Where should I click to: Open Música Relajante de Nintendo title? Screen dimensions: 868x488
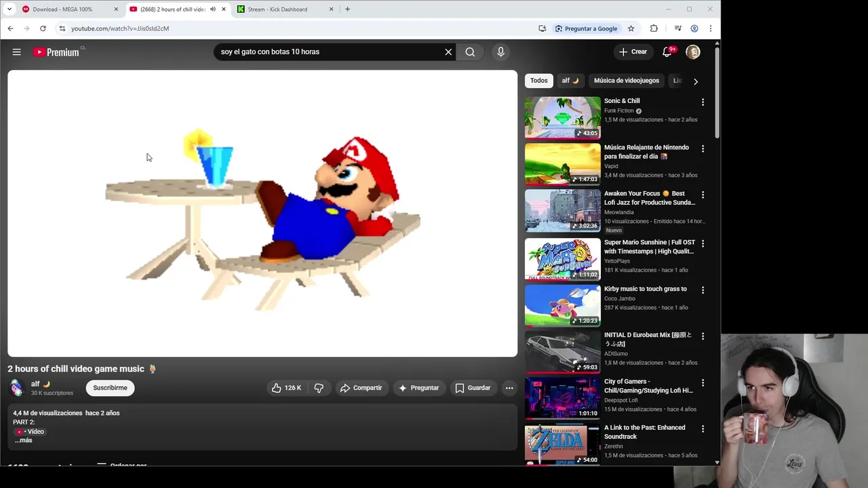click(x=646, y=152)
